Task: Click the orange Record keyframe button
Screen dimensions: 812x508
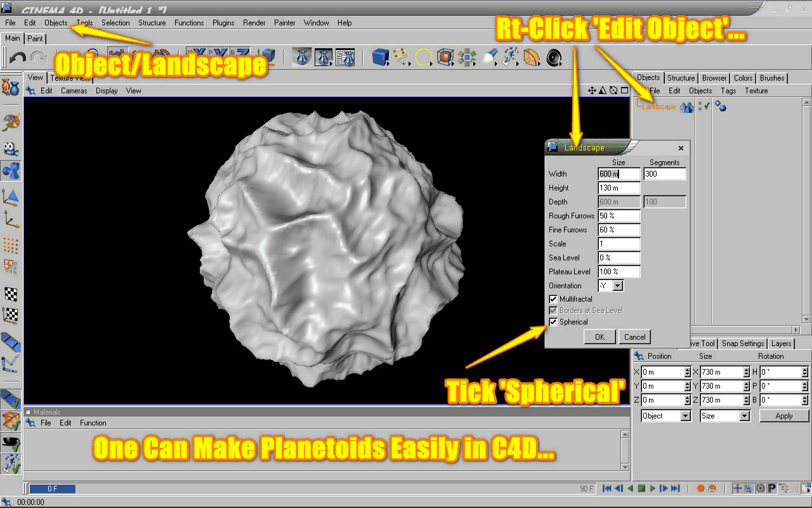Action: point(701,488)
